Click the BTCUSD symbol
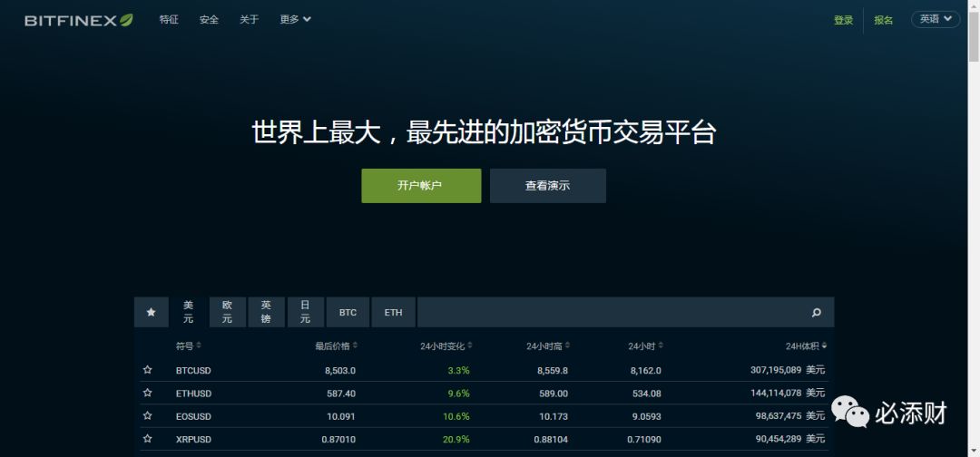This screenshot has width=980, height=457. pos(193,370)
